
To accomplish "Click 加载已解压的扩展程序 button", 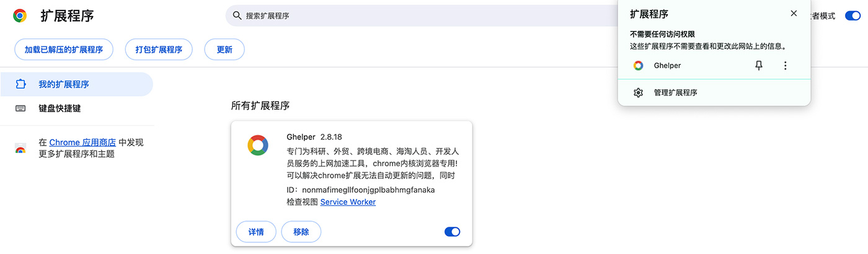I will click(64, 50).
